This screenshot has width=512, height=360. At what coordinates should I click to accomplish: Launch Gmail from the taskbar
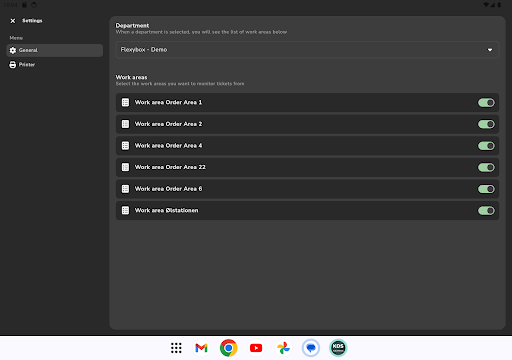tap(201, 348)
